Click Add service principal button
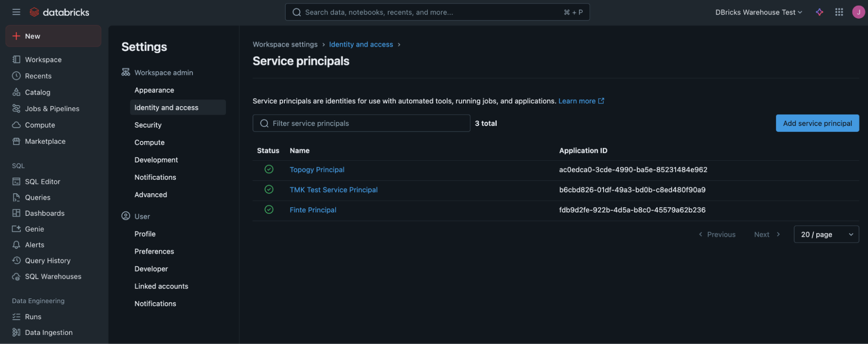The image size is (868, 344). point(817,123)
